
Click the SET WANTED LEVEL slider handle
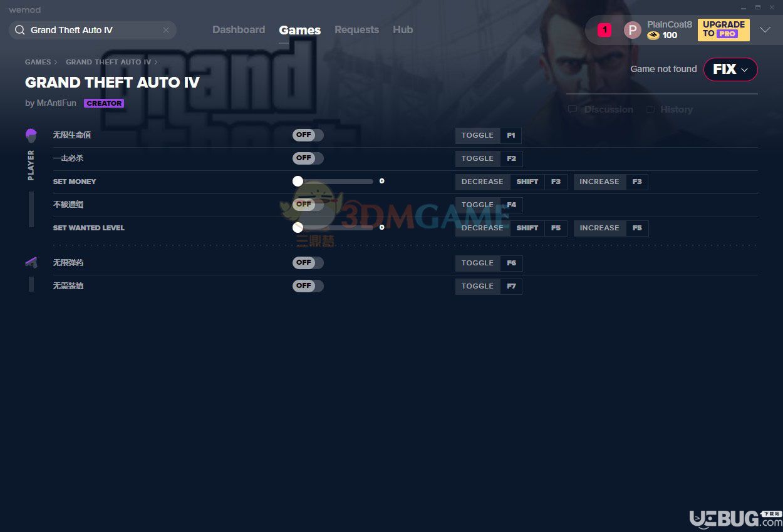(x=298, y=228)
